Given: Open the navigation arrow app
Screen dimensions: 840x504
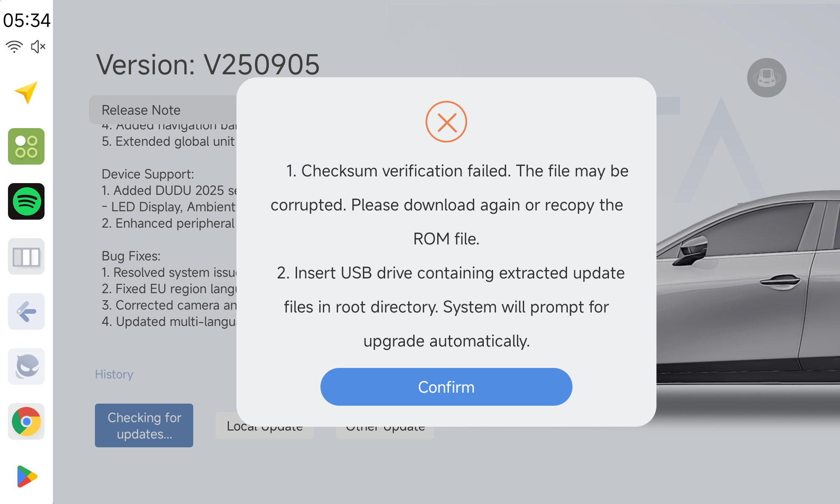Looking at the screenshot, I should (x=26, y=92).
